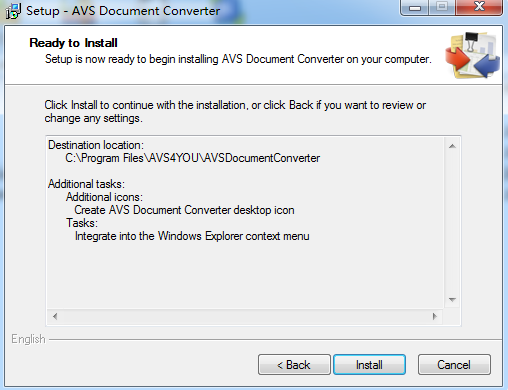Click the horizontal scrollbar's left arrow
508x390 pixels.
[55, 316]
